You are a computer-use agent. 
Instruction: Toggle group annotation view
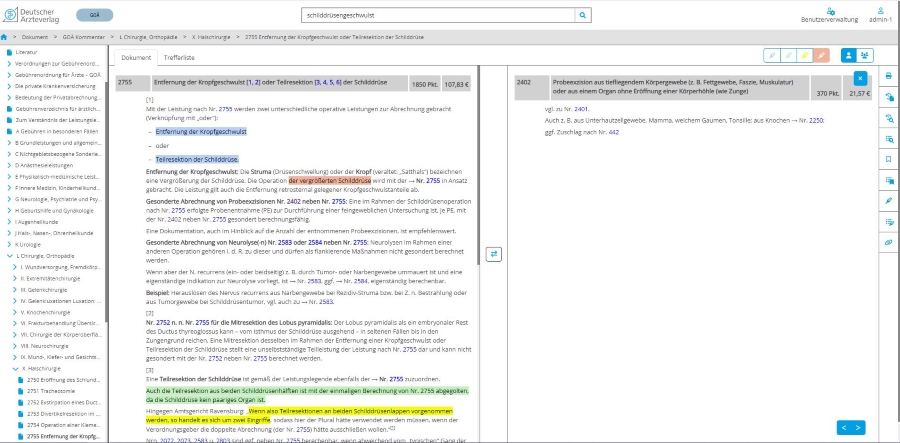coord(867,56)
